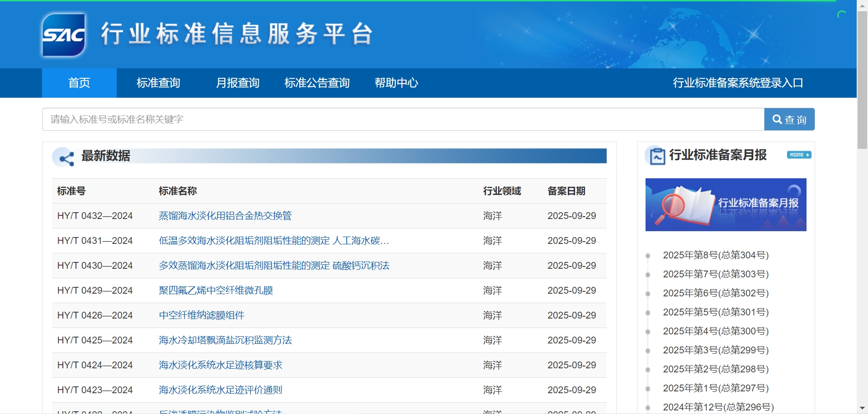Screen dimensions: 868x414
Task: Select 标准公告查询 in the navigation bar
Action: [x=317, y=83]
